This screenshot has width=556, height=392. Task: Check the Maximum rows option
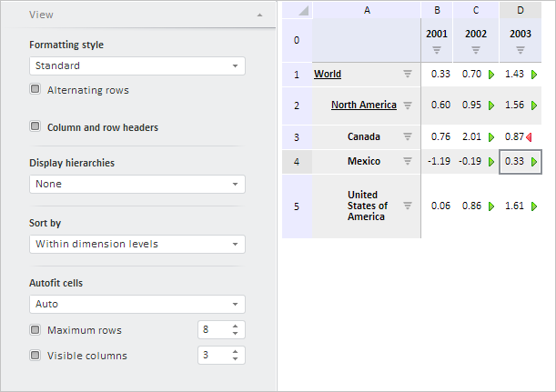pyautogui.click(x=35, y=330)
